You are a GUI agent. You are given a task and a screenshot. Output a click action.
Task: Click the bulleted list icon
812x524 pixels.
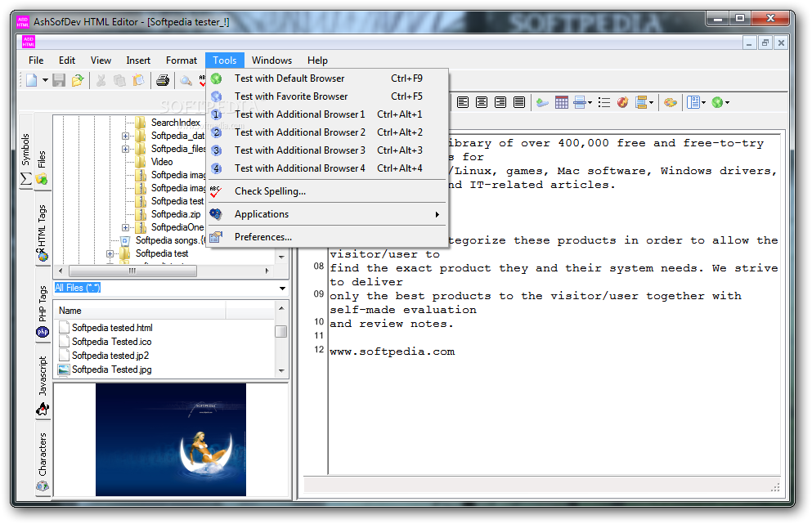[603, 102]
